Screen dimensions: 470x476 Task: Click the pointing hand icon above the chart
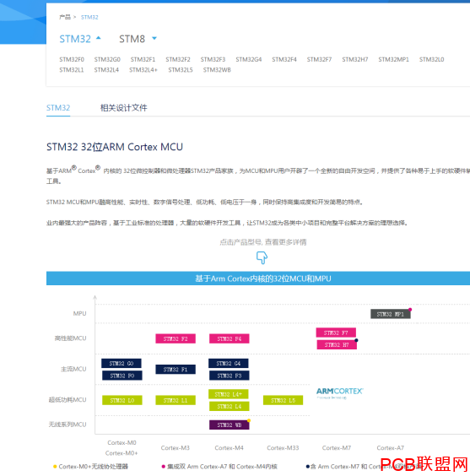[x=262, y=257]
